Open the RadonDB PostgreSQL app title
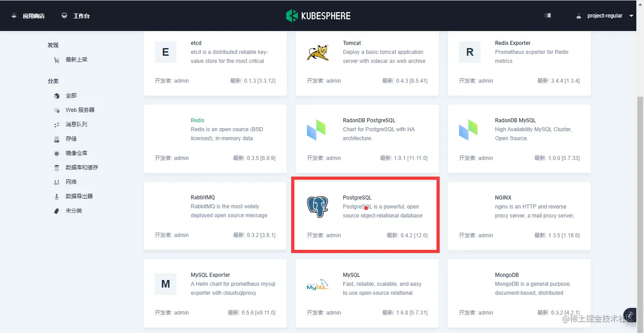Viewport: 644px width, 333px height. [x=369, y=120]
